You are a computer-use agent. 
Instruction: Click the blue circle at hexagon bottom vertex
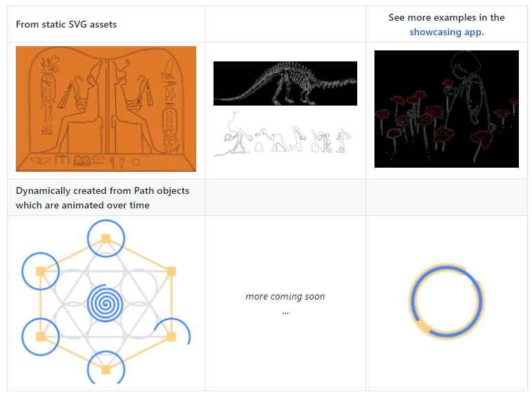(106, 367)
